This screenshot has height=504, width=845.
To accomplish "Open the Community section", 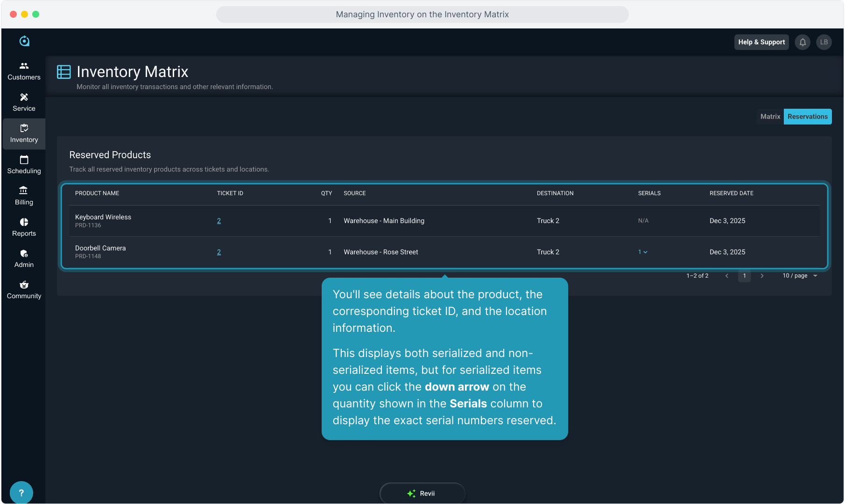I will point(24,290).
